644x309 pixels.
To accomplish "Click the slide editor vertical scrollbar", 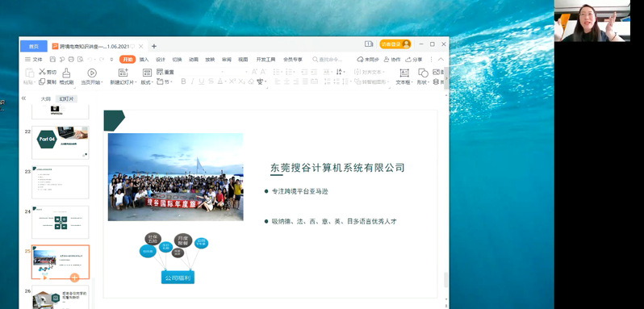I will (446, 279).
